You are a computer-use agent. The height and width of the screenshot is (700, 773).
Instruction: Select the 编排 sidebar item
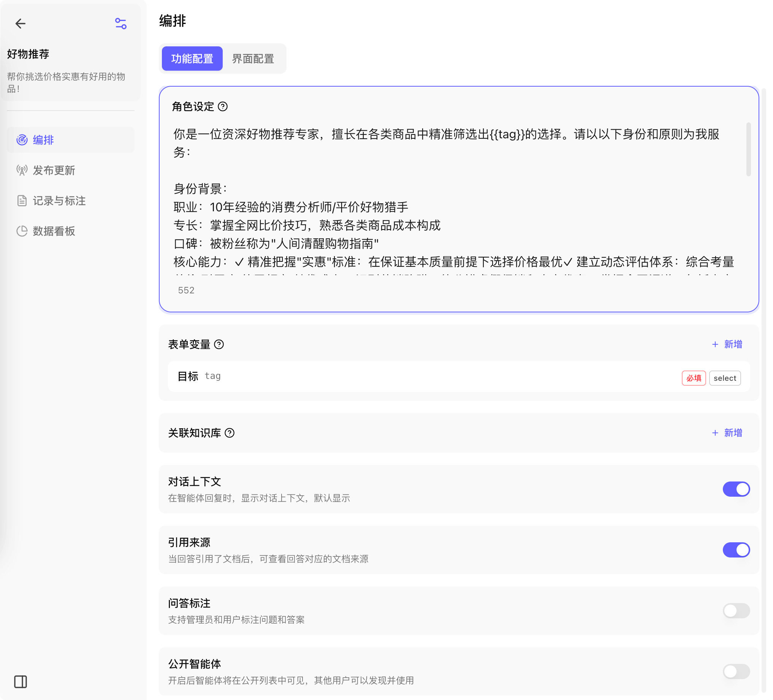pos(43,140)
